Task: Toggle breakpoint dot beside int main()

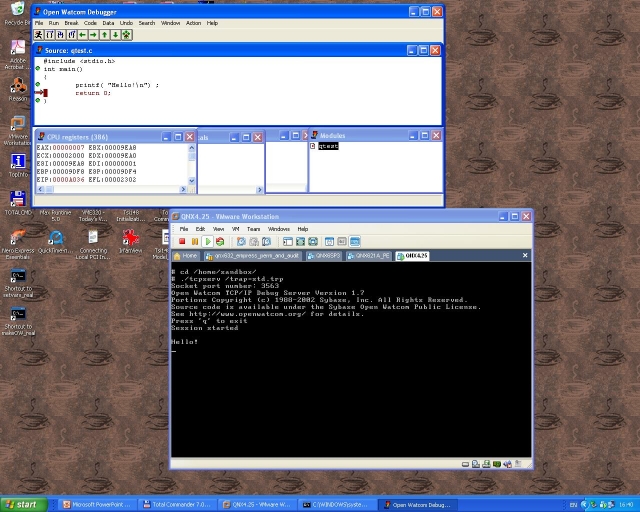Action: point(38,69)
